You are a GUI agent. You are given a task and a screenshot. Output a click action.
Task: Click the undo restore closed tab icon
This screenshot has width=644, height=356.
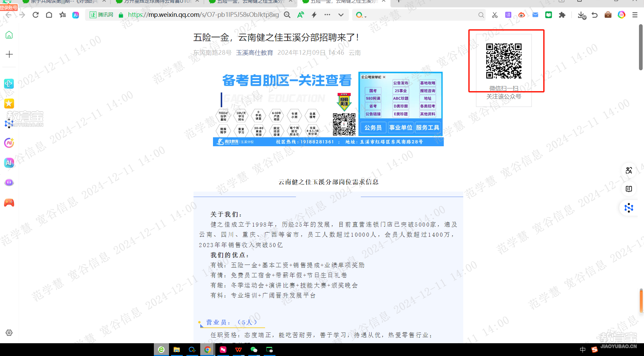pyautogui.click(x=595, y=15)
